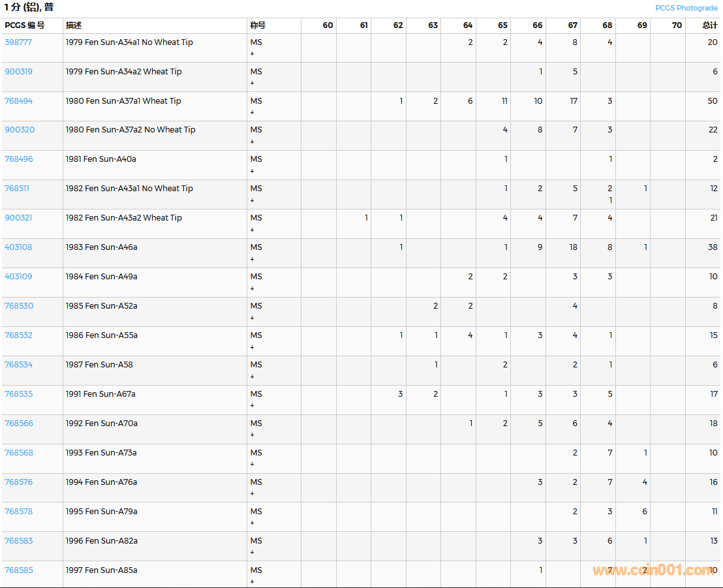Image resolution: width=723 pixels, height=588 pixels.
Task: Click the grade 67 column header
Action: coord(572,25)
